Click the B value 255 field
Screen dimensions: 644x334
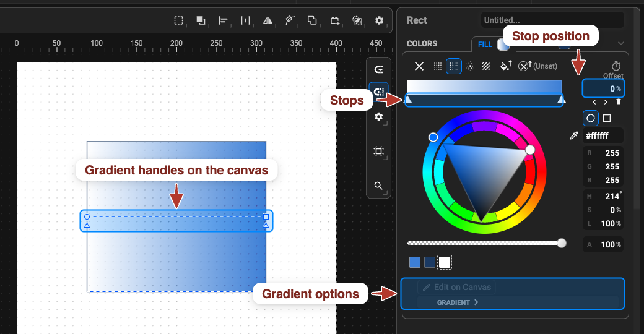point(603,180)
